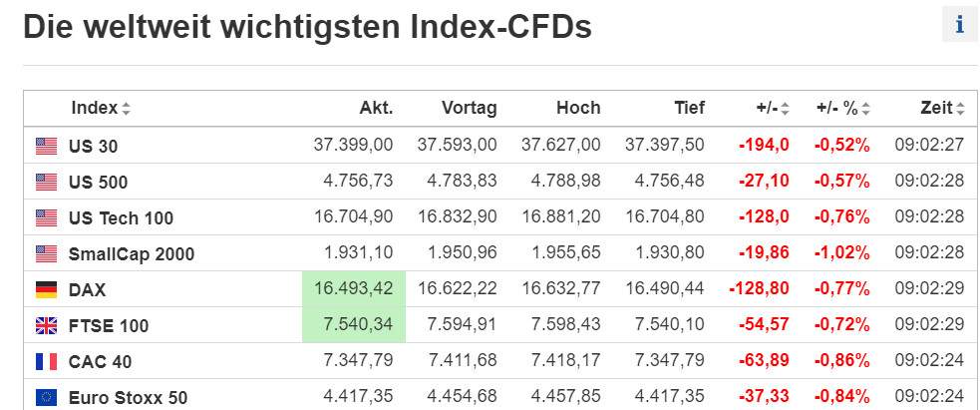The image size is (980, 410).
Task: Click the US flag beside US 30
Action: 46,146
